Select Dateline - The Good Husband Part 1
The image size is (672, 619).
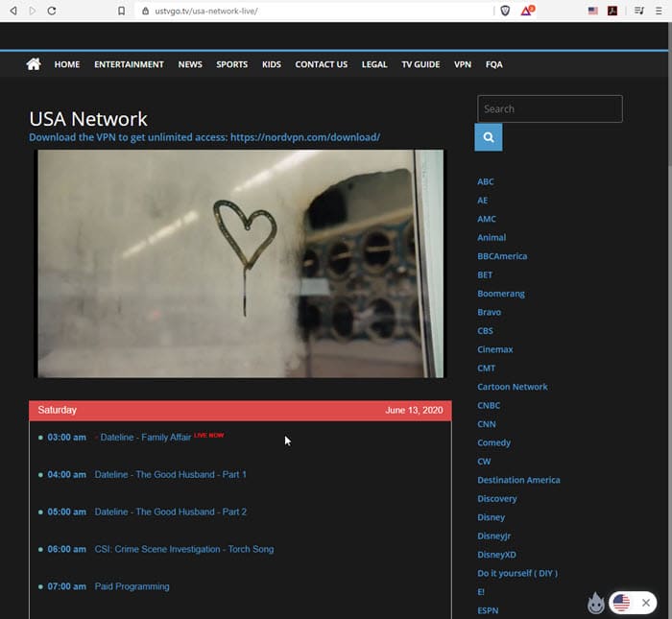(171, 475)
